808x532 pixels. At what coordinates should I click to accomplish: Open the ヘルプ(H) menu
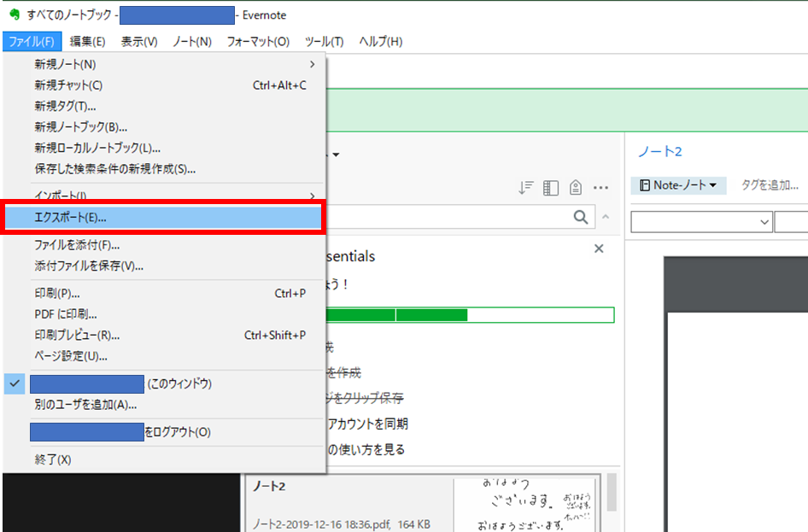click(x=381, y=42)
